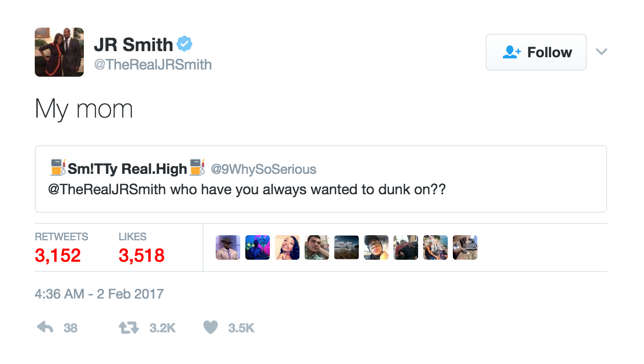Click the Sm!TTy Real.High display name
The height and width of the screenshot is (364, 644).
tap(127, 169)
